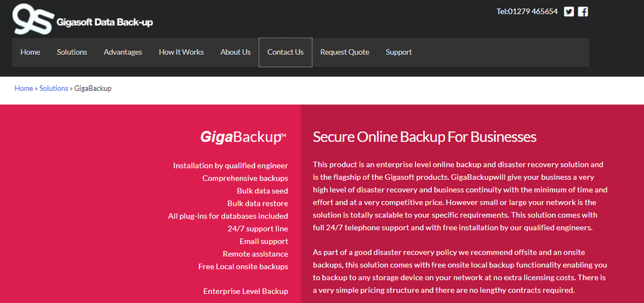Click the 24/7 support line text
Viewport: 644px width, 303px height.
tap(258, 229)
